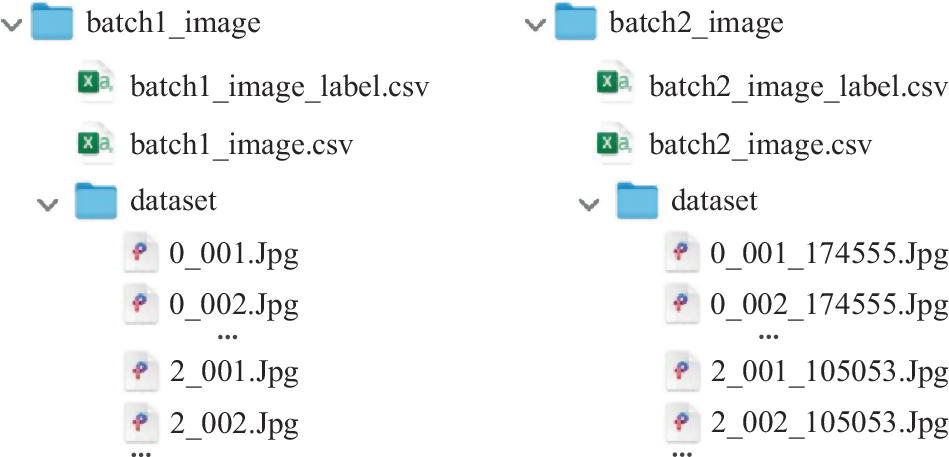Select the 2_001.Jpg file name
Screen dimensions: 949x457
pos(234,373)
